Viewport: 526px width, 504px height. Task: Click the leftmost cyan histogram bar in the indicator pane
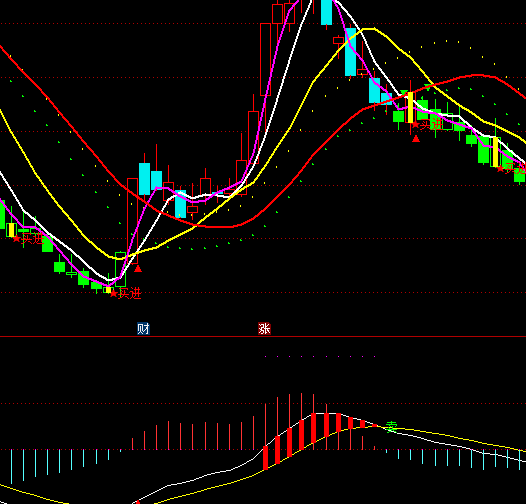coord(11,467)
